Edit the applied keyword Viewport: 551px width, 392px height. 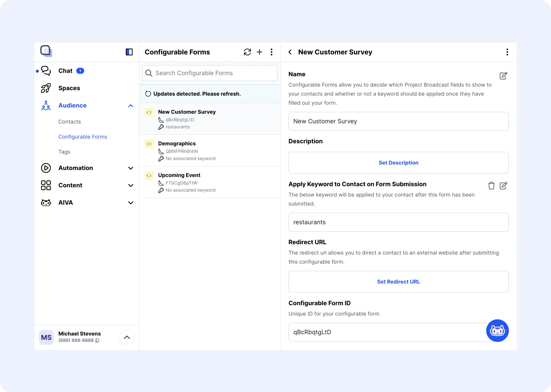click(x=503, y=186)
